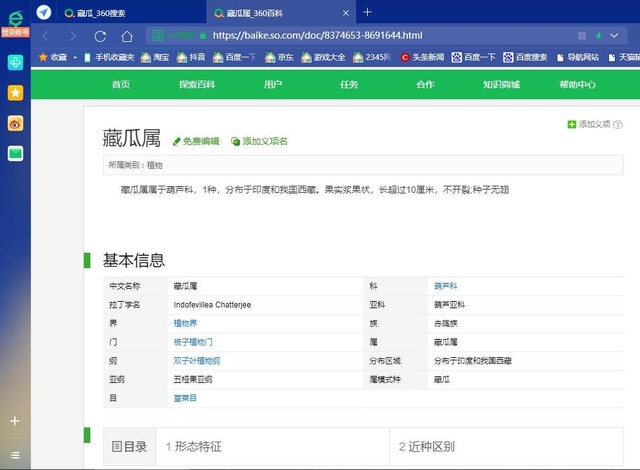The width and height of the screenshot is (640, 470).
Task: Click the 免费编辑 pencil edit link
Action: [x=195, y=142]
